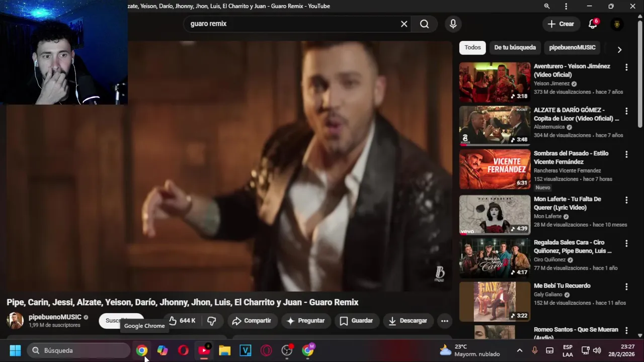Start voice search with microphone icon

click(453, 24)
